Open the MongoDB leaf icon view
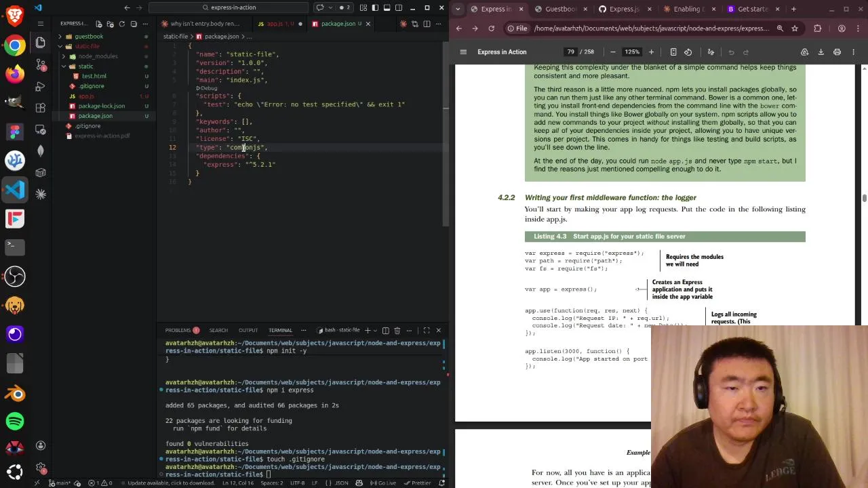 coord(41,151)
